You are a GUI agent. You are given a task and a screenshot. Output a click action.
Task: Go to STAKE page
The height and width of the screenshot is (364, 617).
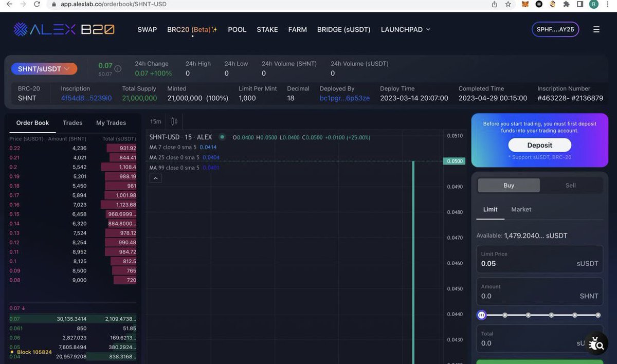[x=267, y=29]
